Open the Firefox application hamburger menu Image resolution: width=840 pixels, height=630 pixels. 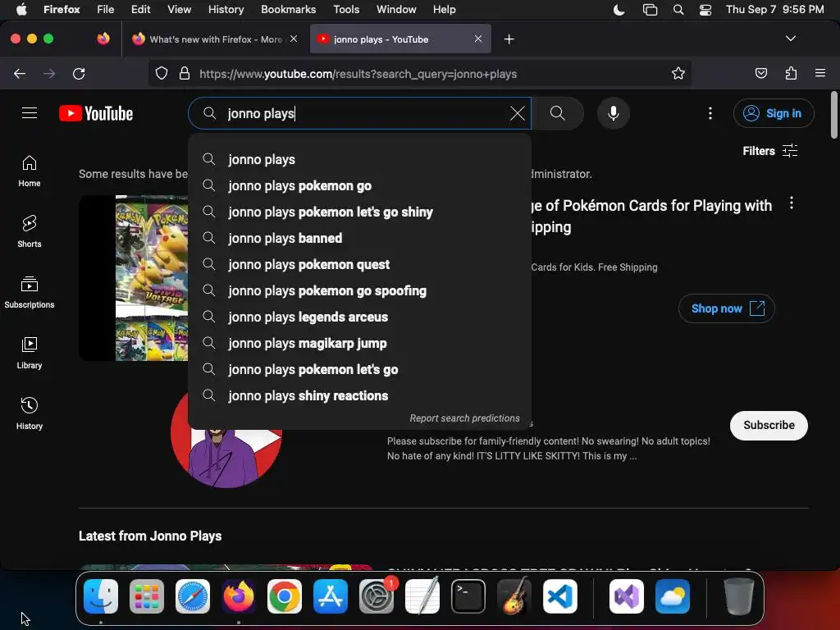coord(820,73)
